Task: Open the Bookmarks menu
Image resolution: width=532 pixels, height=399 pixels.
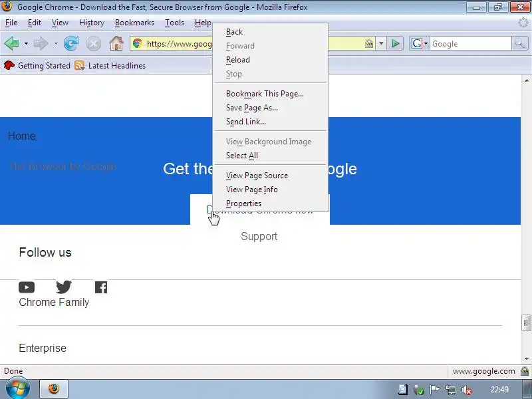Action: [x=134, y=23]
